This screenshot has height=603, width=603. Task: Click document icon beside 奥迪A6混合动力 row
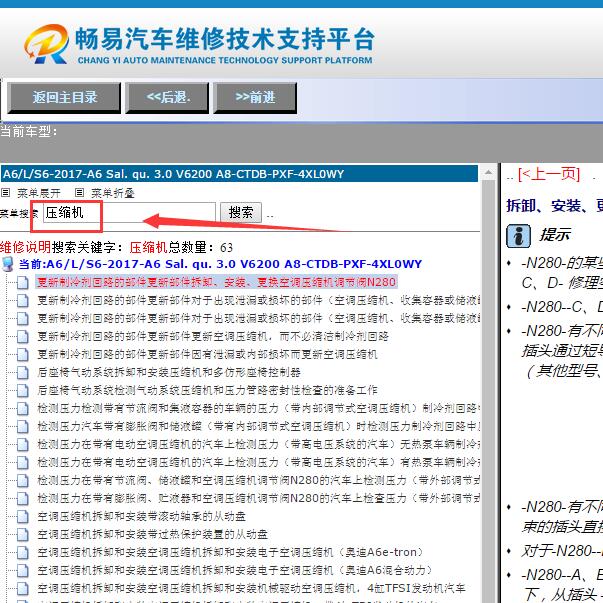[x=23, y=570]
